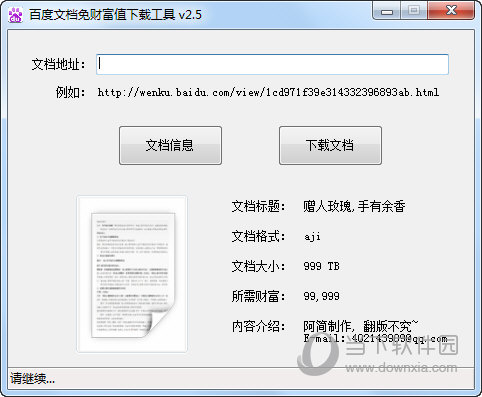Image resolution: width=482 pixels, height=397 pixels.
Task: Click the 所需财富 label
Action: point(259,296)
